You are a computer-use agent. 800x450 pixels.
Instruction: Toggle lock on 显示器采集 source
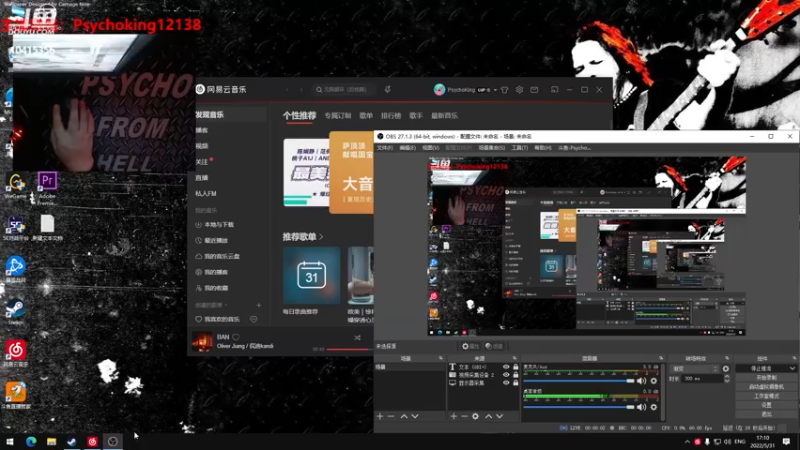point(515,383)
